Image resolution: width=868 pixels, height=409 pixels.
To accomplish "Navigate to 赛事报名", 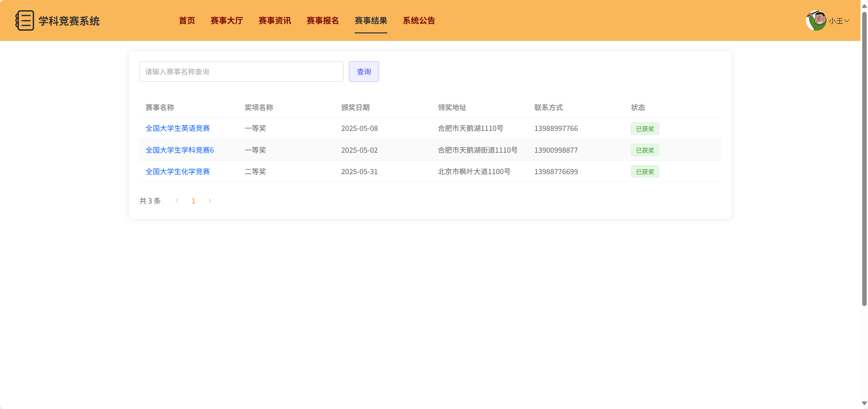I will (x=323, y=20).
